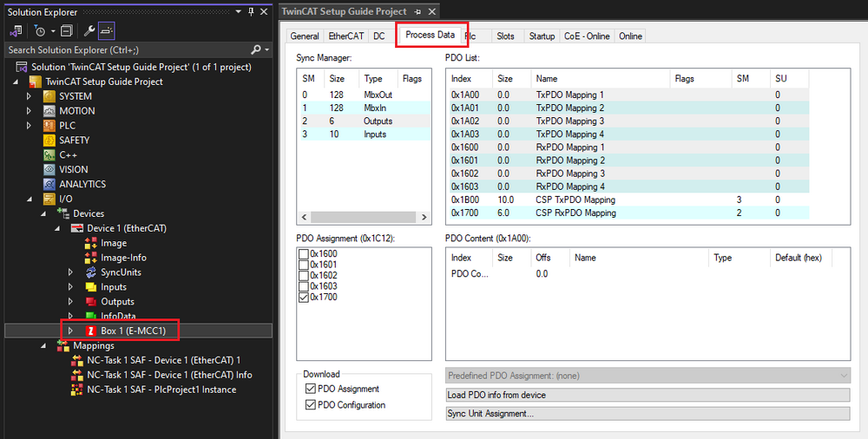Click the Sync Unit Assignment... button
The image size is (868, 439).
[x=648, y=414]
